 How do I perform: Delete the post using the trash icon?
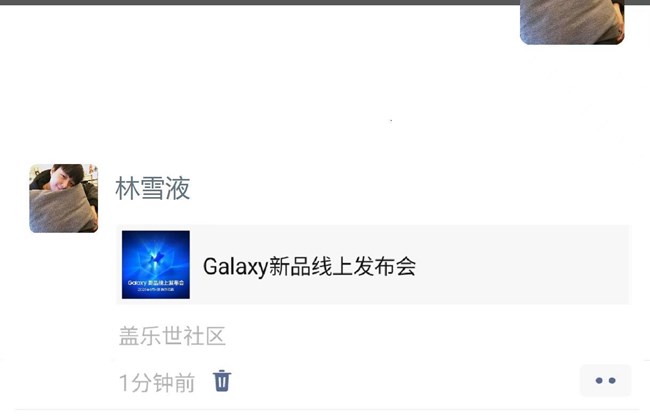coord(222,381)
